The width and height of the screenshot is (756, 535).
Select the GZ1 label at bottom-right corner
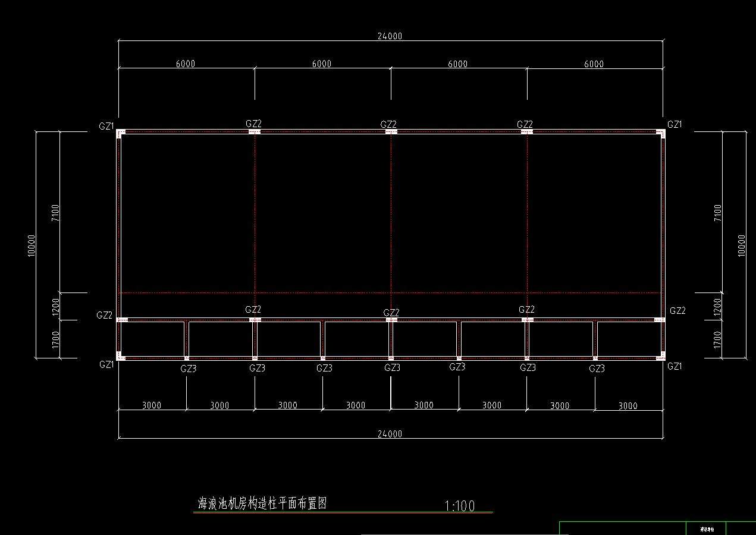pos(675,366)
